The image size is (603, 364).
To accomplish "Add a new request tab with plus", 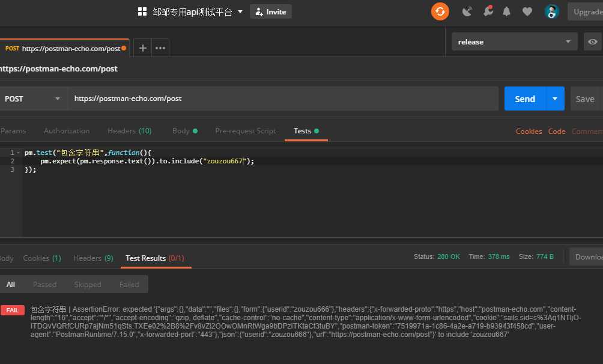I will (x=143, y=48).
